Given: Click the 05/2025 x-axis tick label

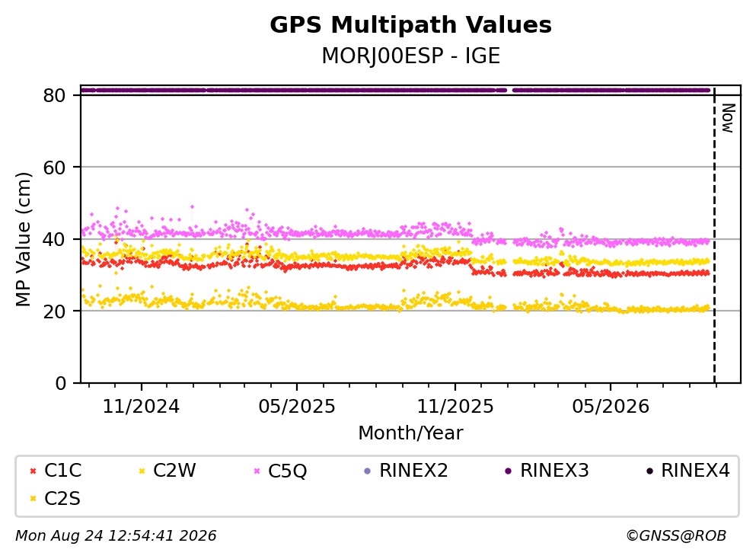Looking at the screenshot, I should (296, 407).
